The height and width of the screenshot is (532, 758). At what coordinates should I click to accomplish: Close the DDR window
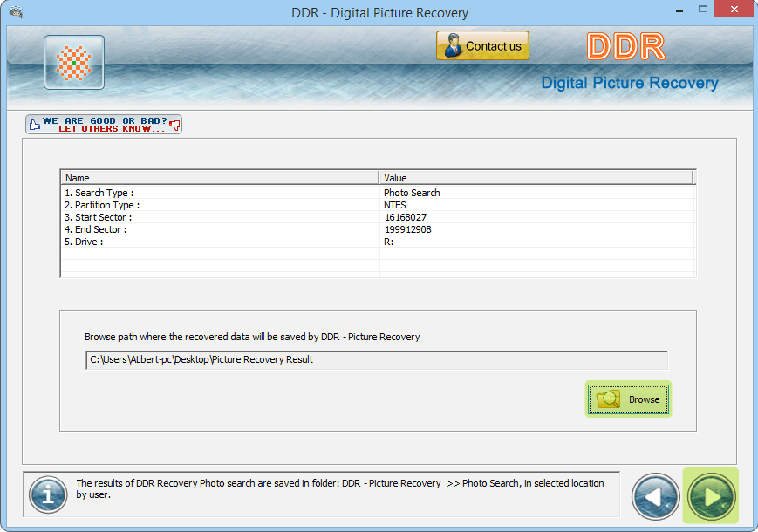click(x=734, y=10)
